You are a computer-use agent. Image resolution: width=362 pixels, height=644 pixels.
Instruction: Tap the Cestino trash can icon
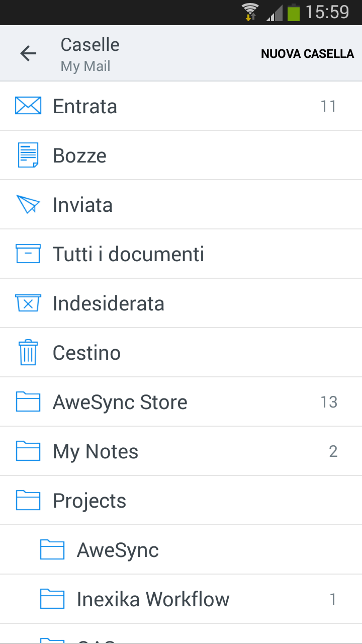[28, 352]
